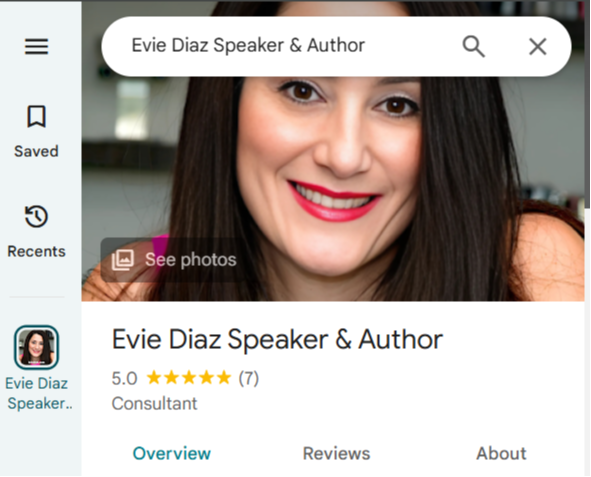Screen dimensions: 591x477
Task: Switch to the Overview tab
Action: (171, 453)
